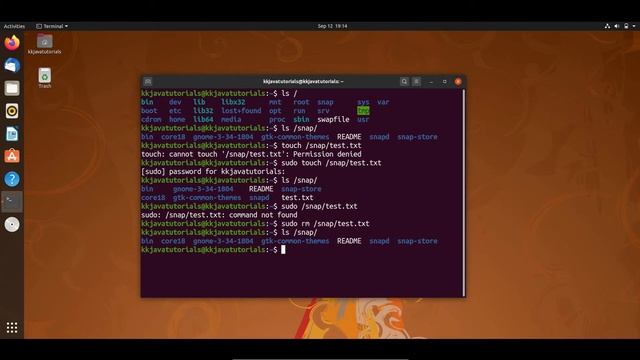Launch Thunderbird mail from the dock
This screenshot has height=360, width=640.
(12, 65)
